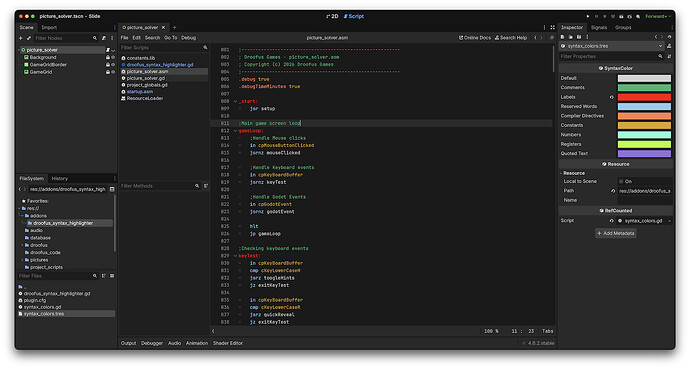Open color picker for Comments color
690x369 pixels.
[x=644, y=88]
